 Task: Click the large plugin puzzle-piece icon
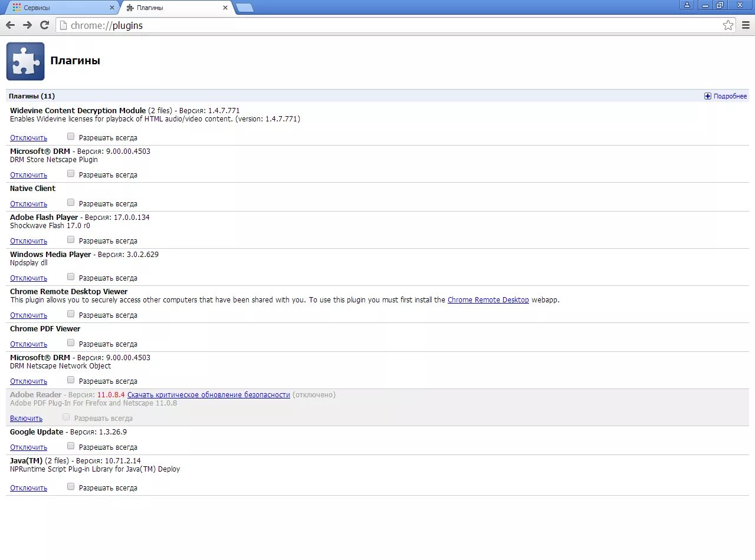(x=25, y=61)
